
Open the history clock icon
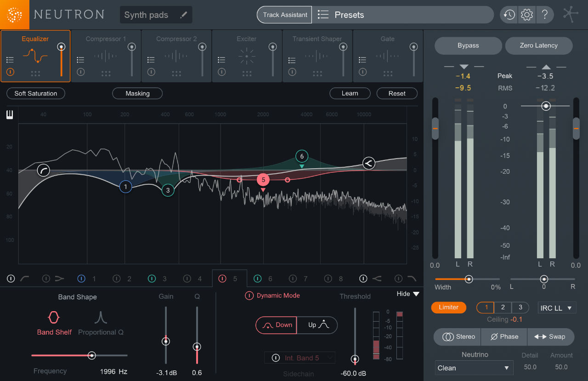[x=509, y=15]
